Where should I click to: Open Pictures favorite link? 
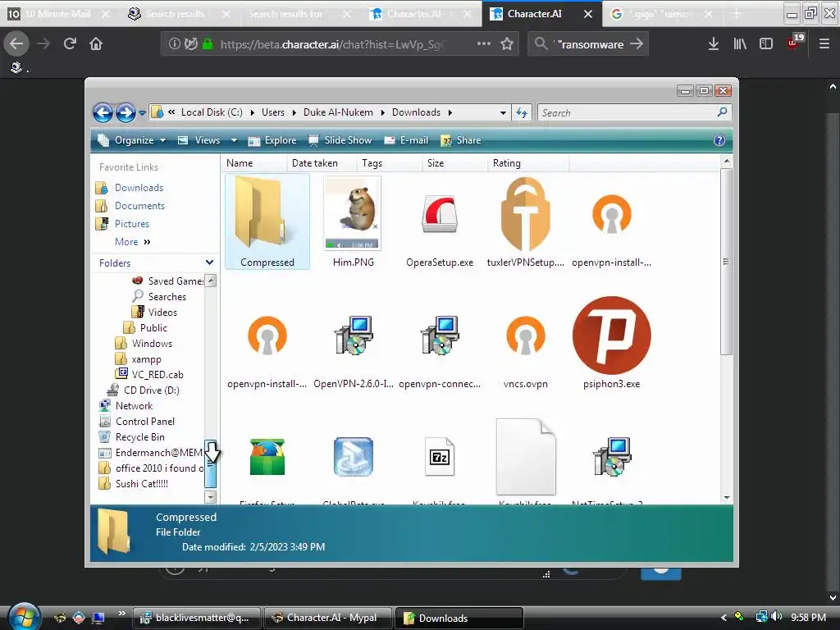coord(132,224)
